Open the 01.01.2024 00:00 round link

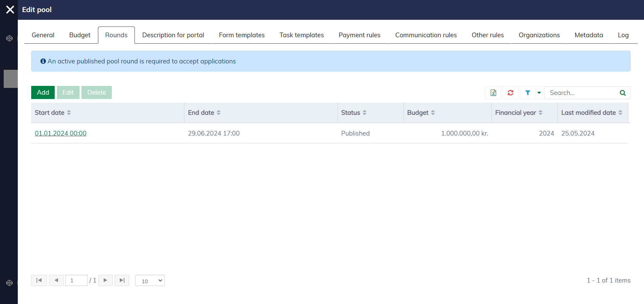coord(61,134)
